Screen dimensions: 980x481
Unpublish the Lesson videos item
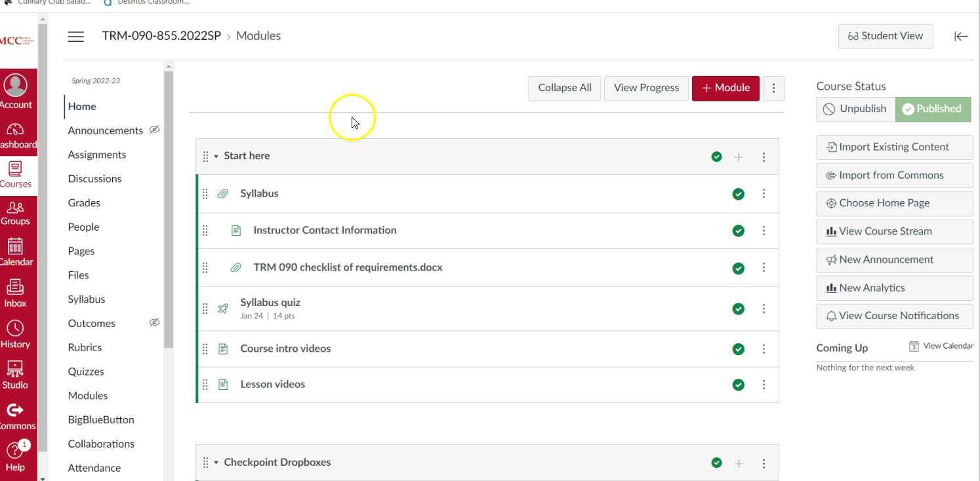click(x=738, y=385)
